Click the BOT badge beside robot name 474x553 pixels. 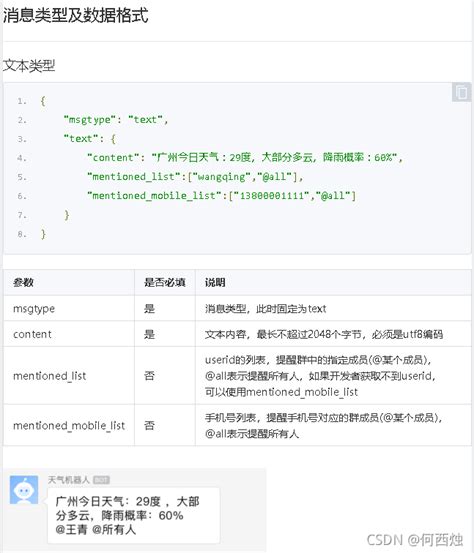pos(101,480)
